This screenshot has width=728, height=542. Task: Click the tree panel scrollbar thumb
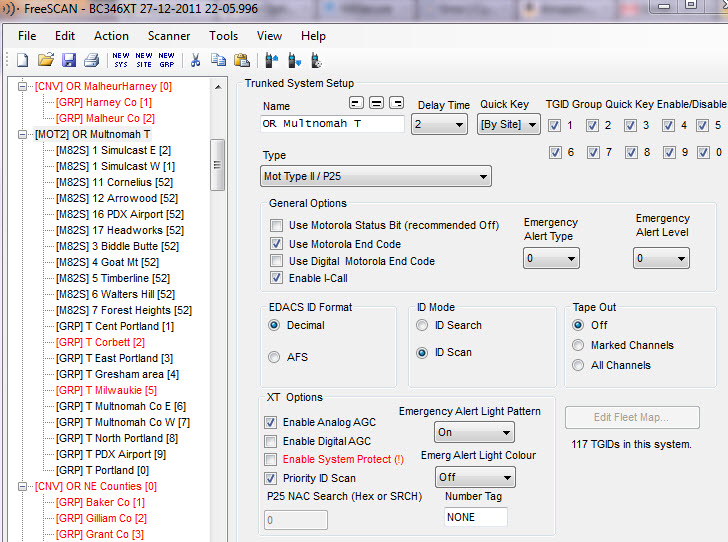(x=217, y=164)
